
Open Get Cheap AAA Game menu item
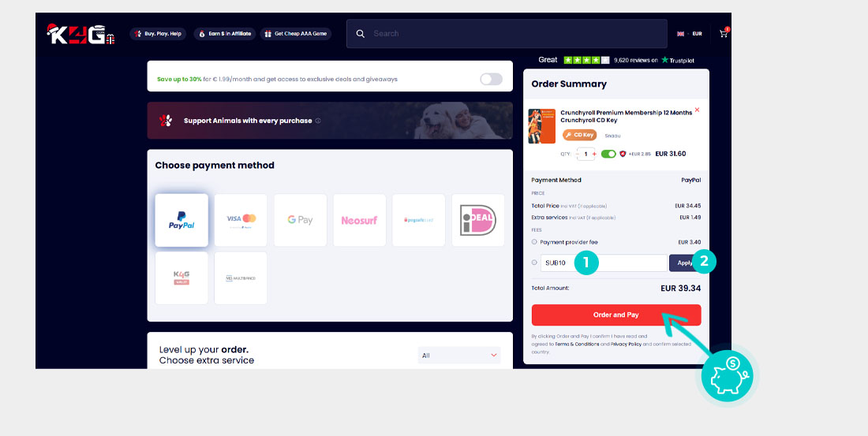296,34
